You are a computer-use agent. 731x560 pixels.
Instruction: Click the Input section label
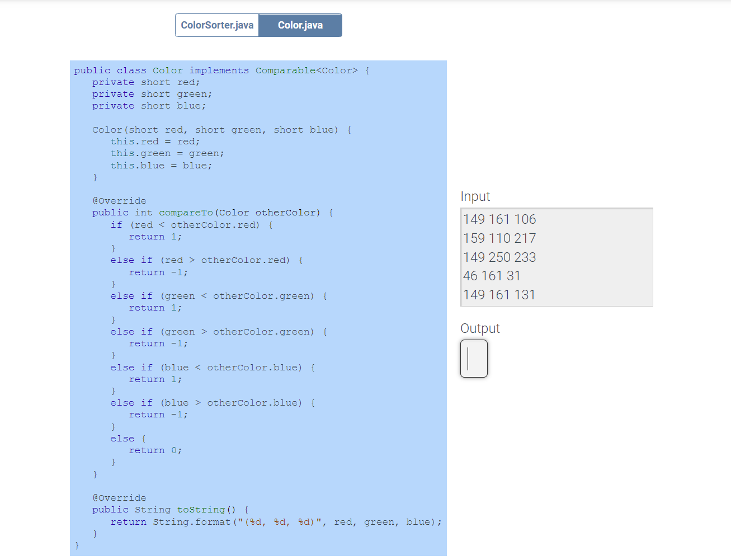(475, 196)
